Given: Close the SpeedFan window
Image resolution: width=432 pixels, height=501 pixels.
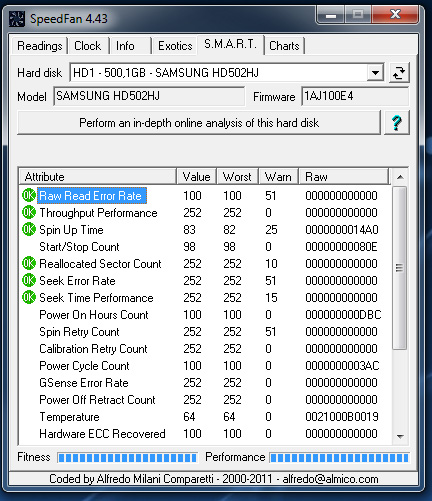Looking at the screenshot, I should point(395,14).
